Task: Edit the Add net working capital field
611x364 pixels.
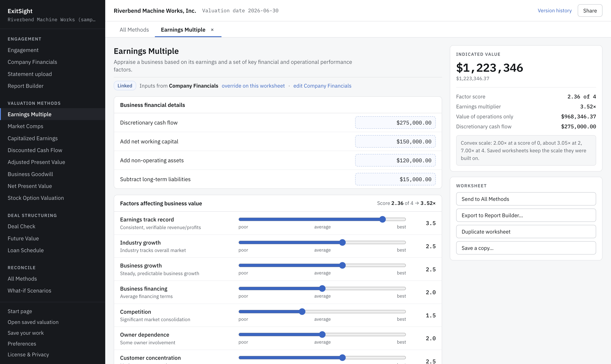Action: [x=395, y=141]
